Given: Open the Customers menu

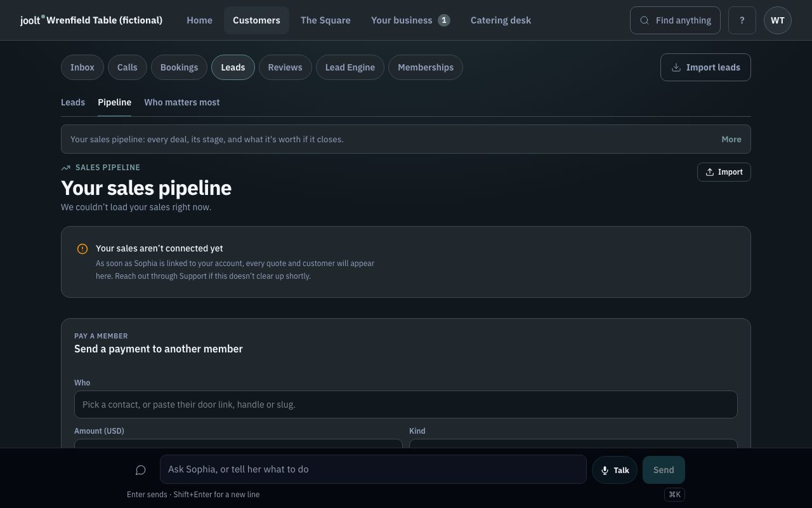Looking at the screenshot, I should (256, 20).
